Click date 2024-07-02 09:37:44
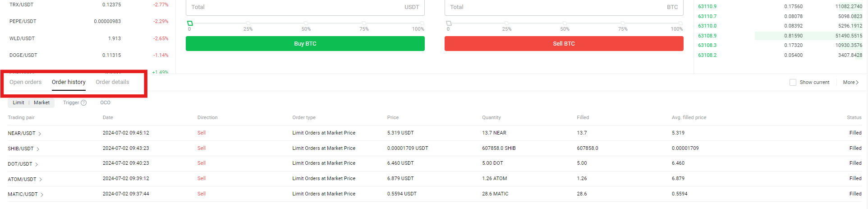The height and width of the screenshot is (209, 868). coord(126,194)
